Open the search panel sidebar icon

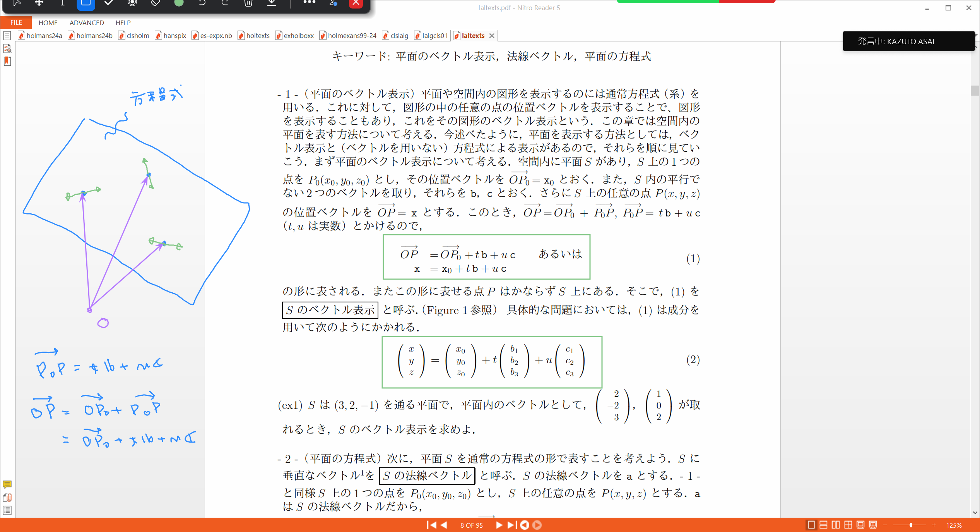(7, 48)
